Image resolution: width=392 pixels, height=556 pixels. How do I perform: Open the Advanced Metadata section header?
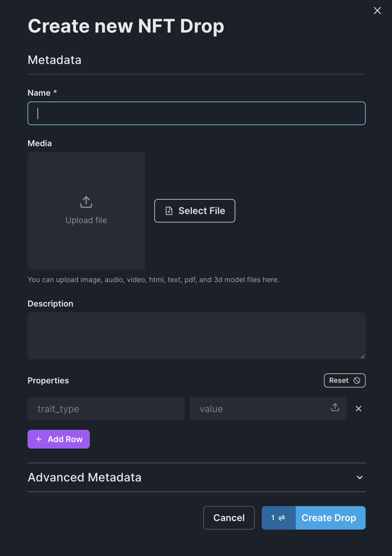tap(196, 478)
